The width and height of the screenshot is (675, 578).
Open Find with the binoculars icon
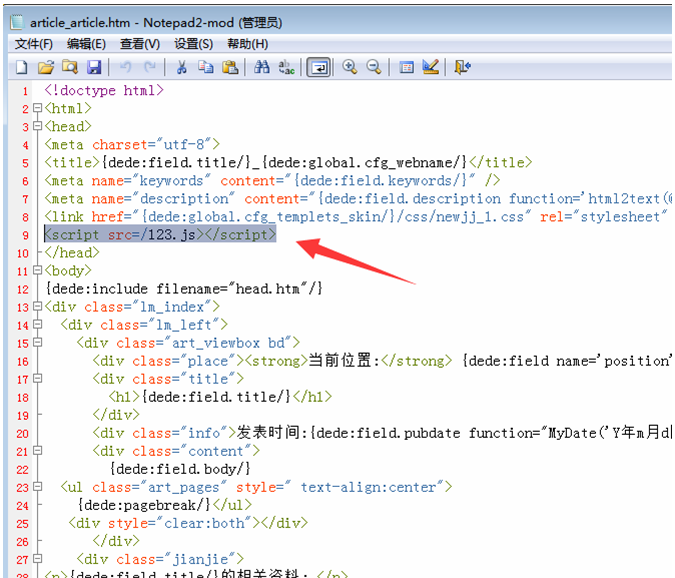(x=262, y=67)
